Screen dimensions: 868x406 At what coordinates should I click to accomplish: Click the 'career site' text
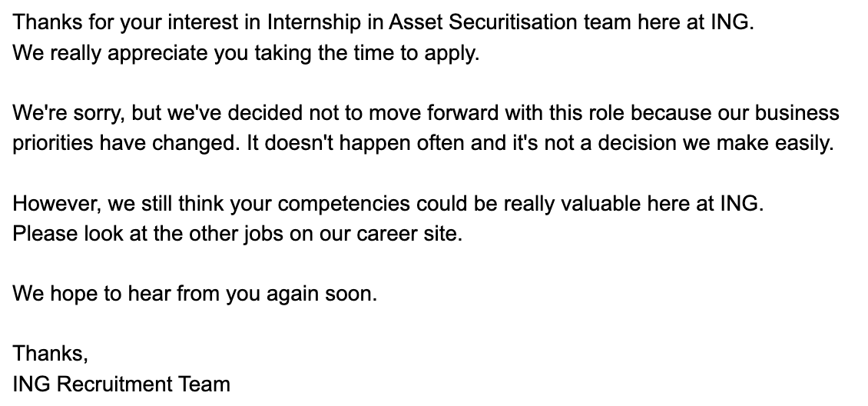[x=409, y=234]
